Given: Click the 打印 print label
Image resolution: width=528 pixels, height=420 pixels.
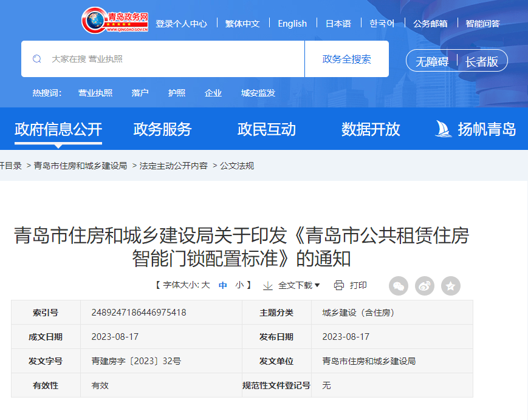Looking at the screenshot, I should (x=358, y=285).
